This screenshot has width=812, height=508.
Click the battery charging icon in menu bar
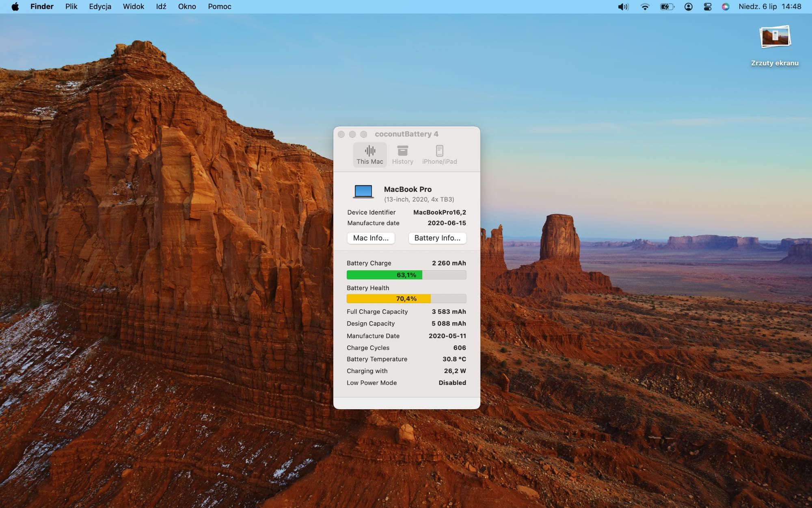667,7
